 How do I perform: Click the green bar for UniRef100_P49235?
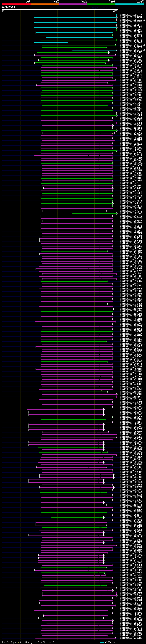pos(74,211)
